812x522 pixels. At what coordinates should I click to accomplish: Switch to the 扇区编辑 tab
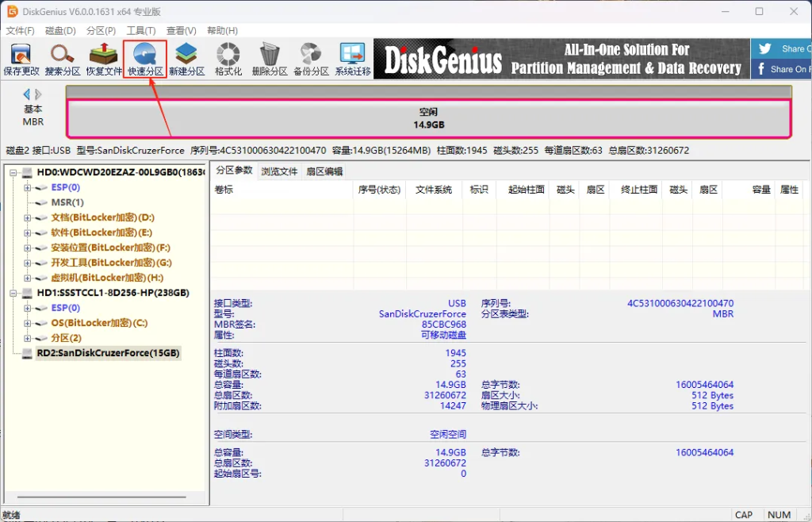coord(324,171)
